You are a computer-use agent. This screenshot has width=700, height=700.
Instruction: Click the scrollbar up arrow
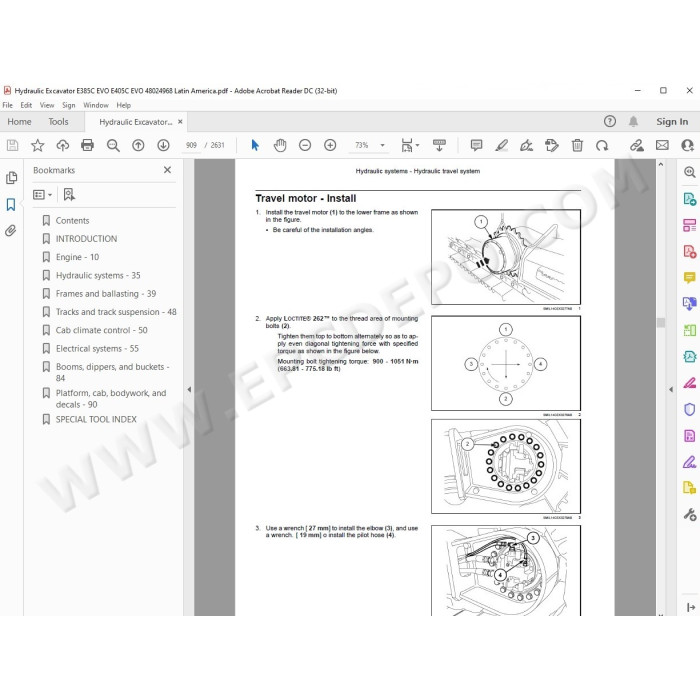point(661,164)
